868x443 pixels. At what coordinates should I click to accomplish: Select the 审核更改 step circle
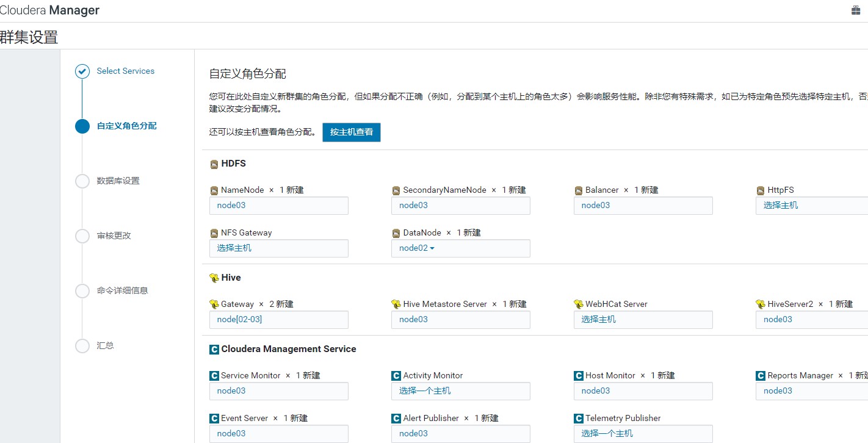click(x=82, y=236)
